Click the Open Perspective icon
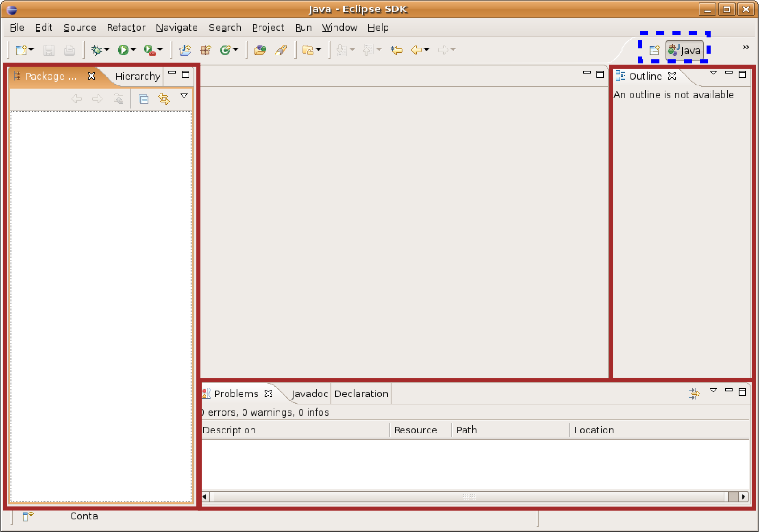Screen dimensions: 759x532 point(654,50)
